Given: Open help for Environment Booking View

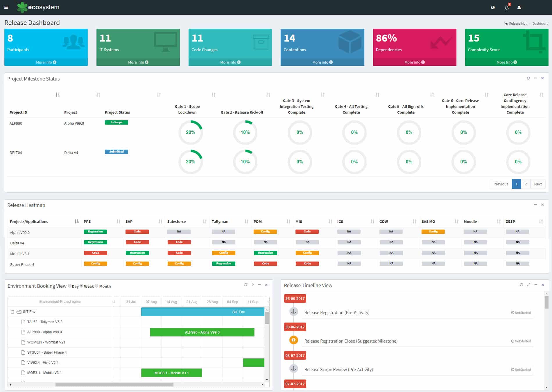Looking at the screenshot, I should pos(253,285).
